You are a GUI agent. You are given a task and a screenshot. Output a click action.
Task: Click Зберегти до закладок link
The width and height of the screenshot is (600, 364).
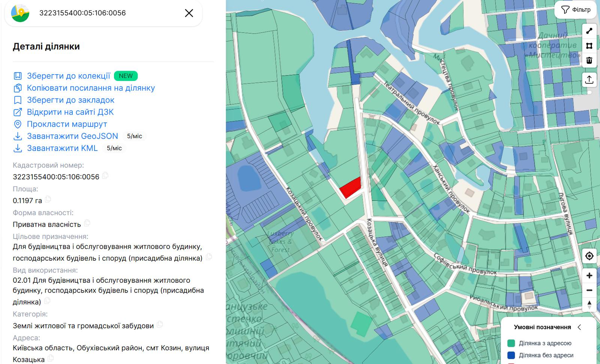click(x=70, y=100)
